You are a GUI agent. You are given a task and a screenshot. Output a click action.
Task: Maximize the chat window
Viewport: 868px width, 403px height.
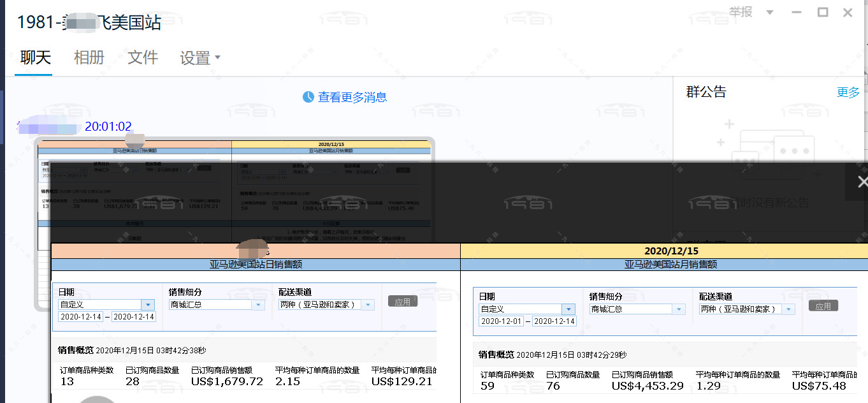(x=823, y=12)
